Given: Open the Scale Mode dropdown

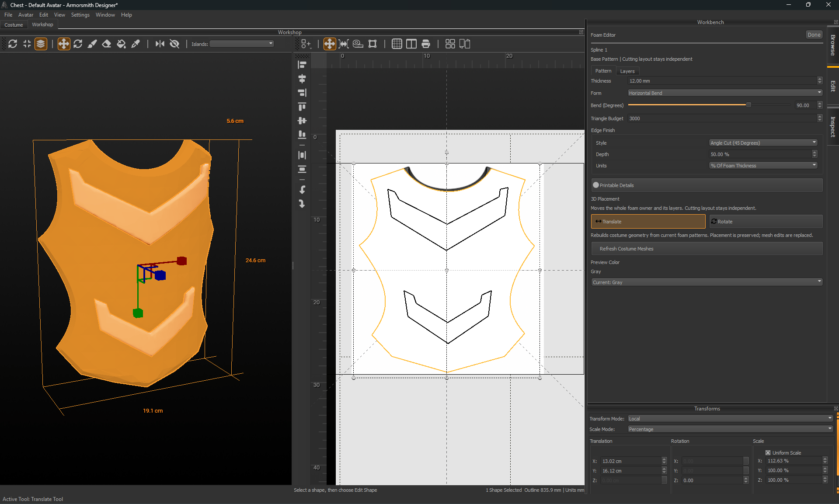Looking at the screenshot, I should click(730, 429).
